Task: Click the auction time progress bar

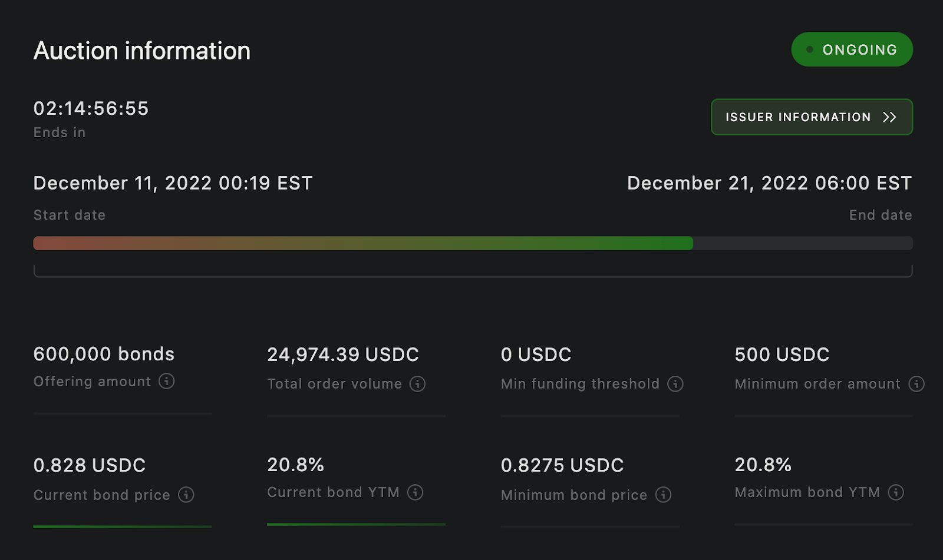Action: click(x=473, y=243)
